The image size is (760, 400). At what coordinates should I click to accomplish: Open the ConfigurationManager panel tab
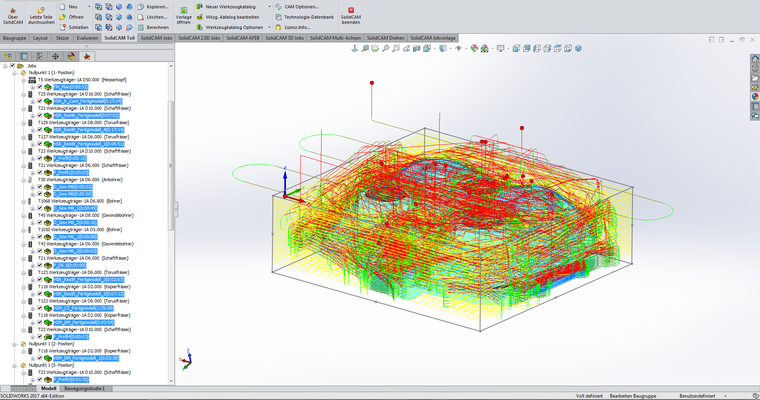tap(40, 56)
